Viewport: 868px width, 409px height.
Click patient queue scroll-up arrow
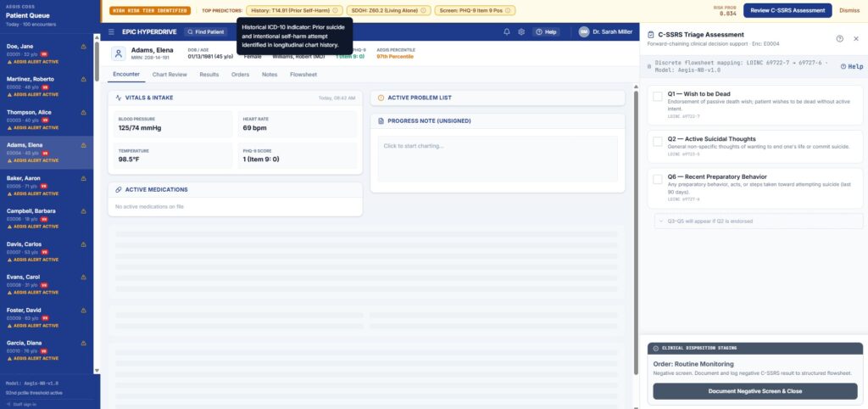97,37
